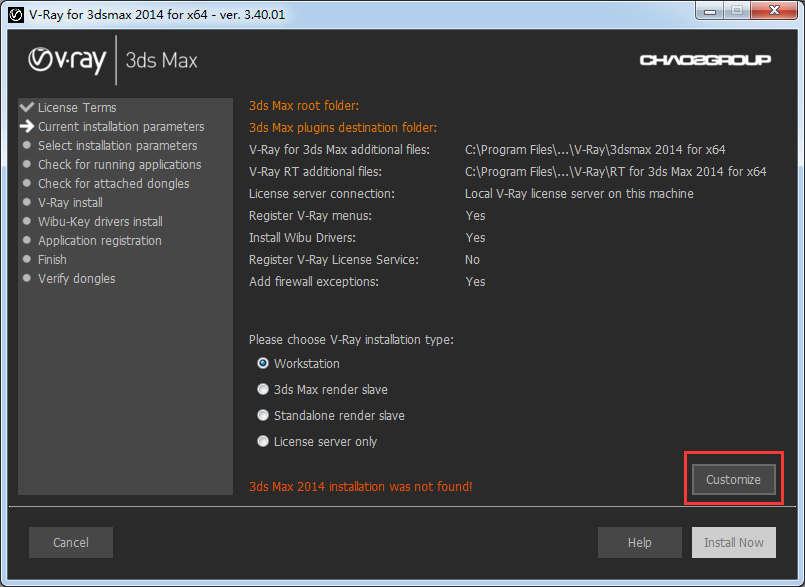Choose License server only option

pyautogui.click(x=264, y=442)
